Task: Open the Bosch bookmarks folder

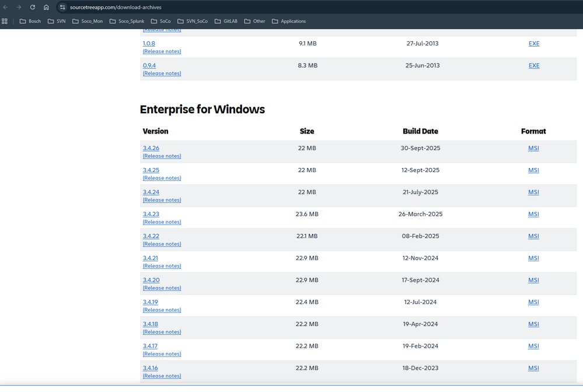Action: (30, 21)
